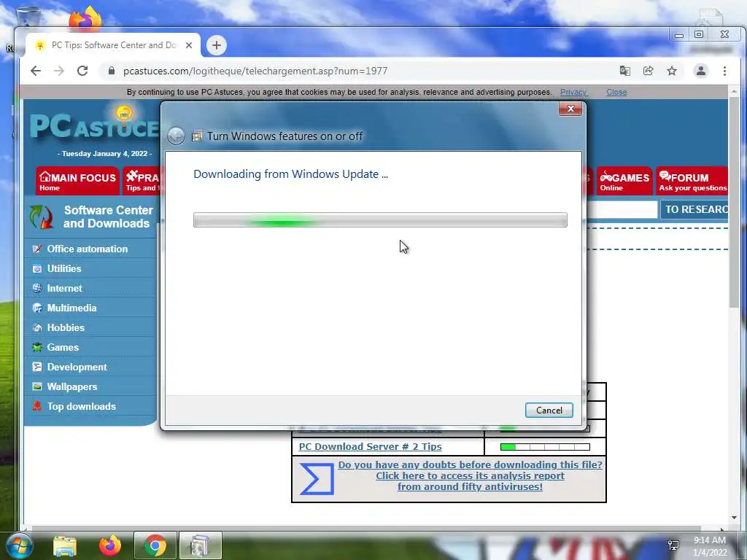This screenshot has height=560, width=747.
Task: Click the dialog back arrow button
Action: (x=176, y=136)
